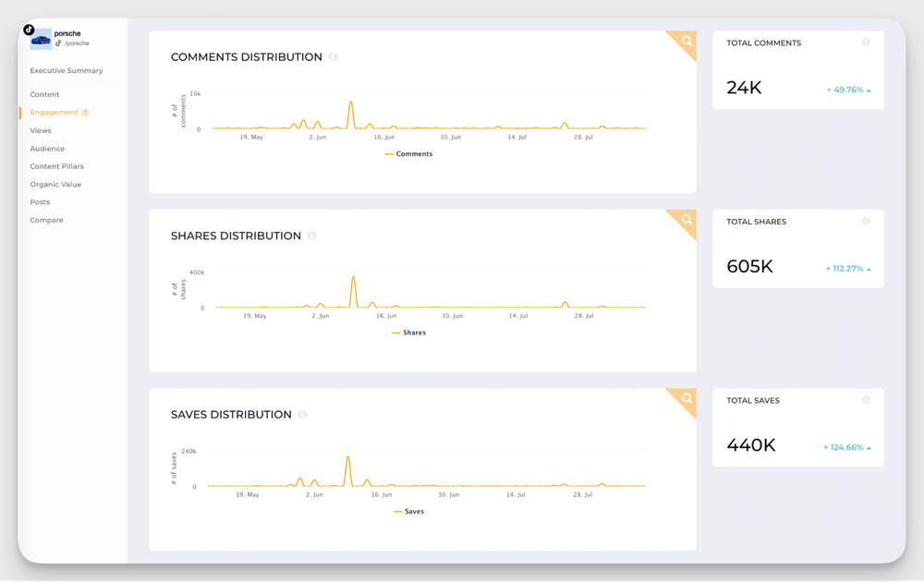This screenshot has width=924, height=582.
Task: Click the info icon on the Total Shares card
Action: pyautogui.click(x=866, y=221)
